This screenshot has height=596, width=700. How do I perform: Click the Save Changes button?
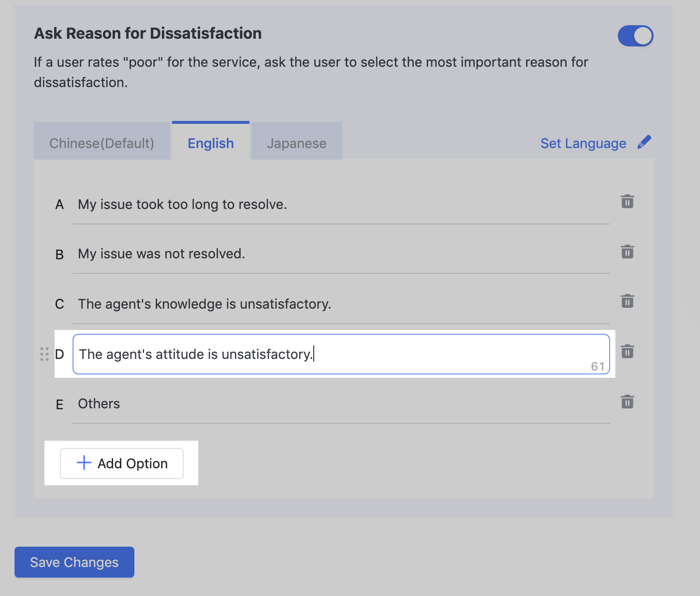(74, 562)
